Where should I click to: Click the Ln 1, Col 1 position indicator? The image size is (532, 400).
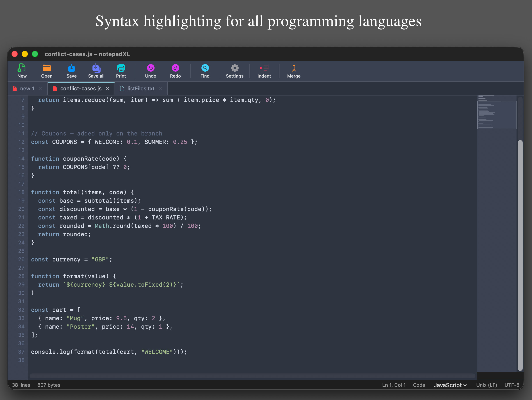394,385
